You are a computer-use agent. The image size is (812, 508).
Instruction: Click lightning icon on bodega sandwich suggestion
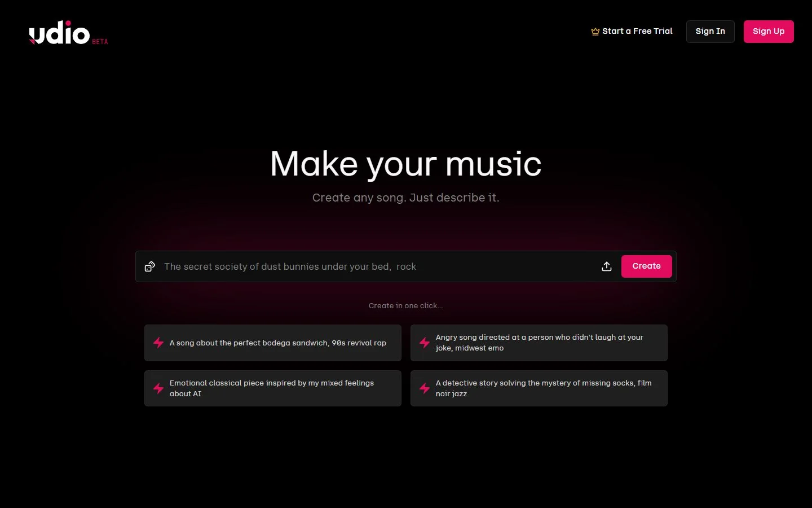tap(158, 343)
